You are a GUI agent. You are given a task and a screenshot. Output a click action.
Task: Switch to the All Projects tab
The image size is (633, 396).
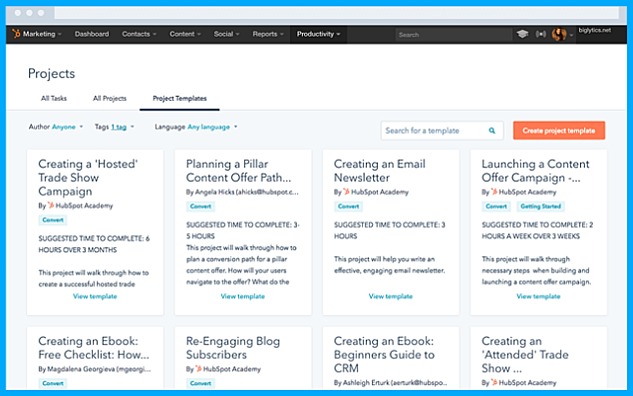109,98
